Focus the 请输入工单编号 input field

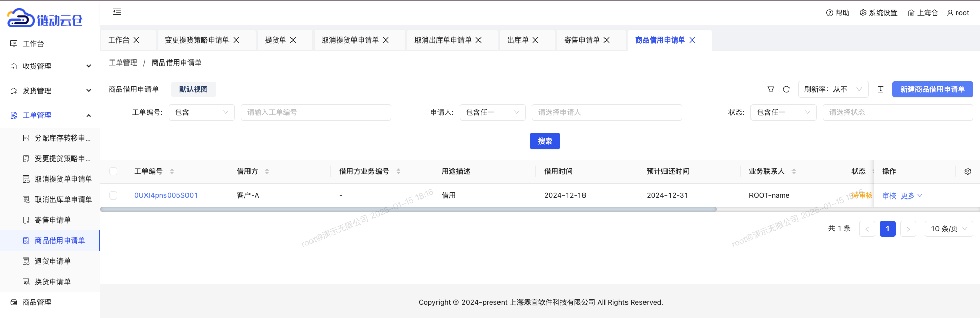pyautogui.click(x=316, y=112)
